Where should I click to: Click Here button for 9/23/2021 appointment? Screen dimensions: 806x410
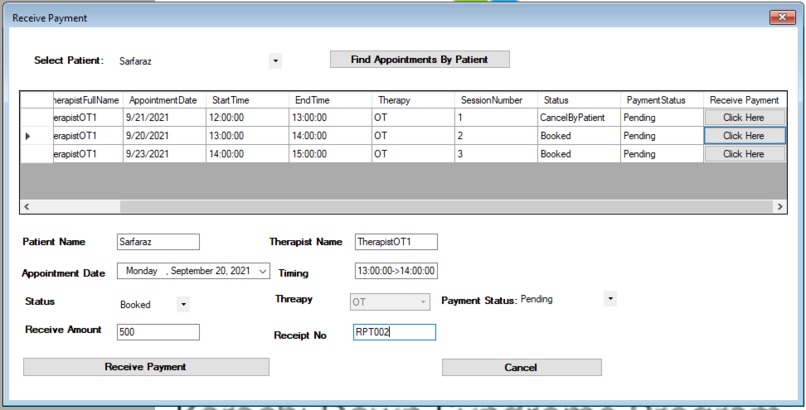tap(744, 154)
